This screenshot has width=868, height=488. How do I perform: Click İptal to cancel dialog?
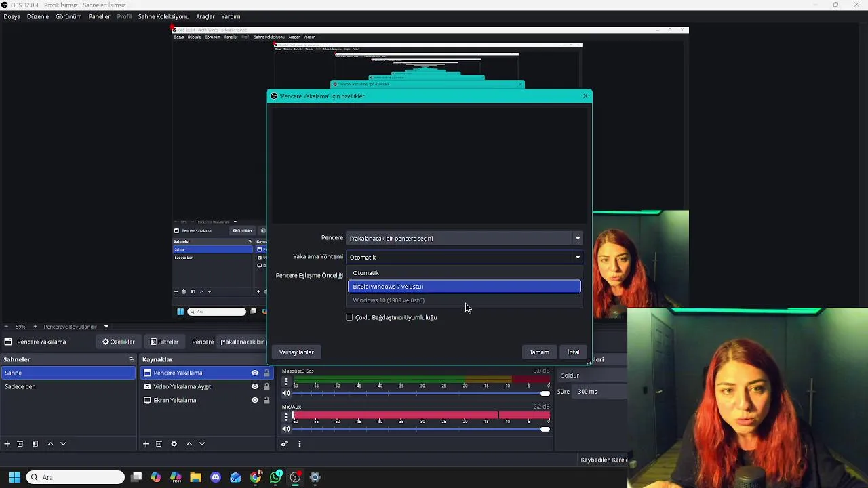[573, 352]
